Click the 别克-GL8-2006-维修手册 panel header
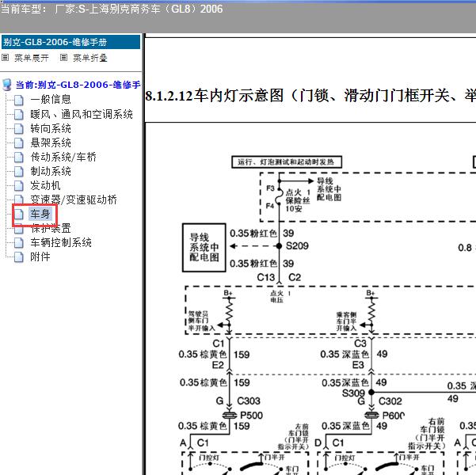Screen dimensions: 476x475 coord(70,42)
